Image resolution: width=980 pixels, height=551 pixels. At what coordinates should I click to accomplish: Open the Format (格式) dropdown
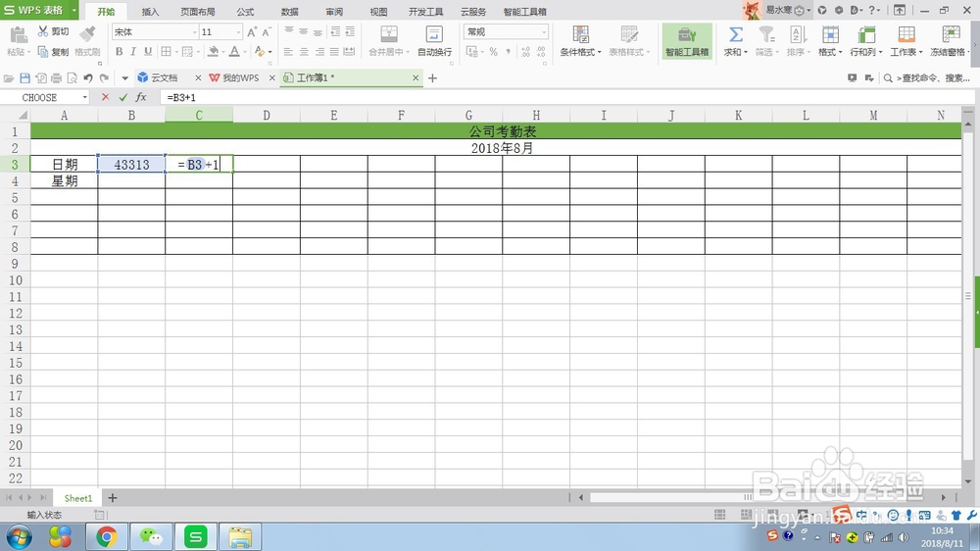tap(830, 41)
